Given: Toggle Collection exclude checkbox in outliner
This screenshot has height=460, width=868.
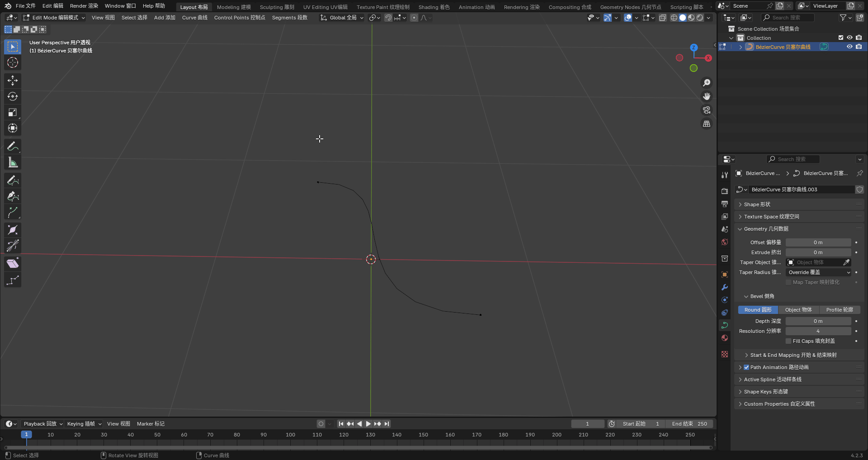Looking at the screenshot, I should [x=841, y=38].
